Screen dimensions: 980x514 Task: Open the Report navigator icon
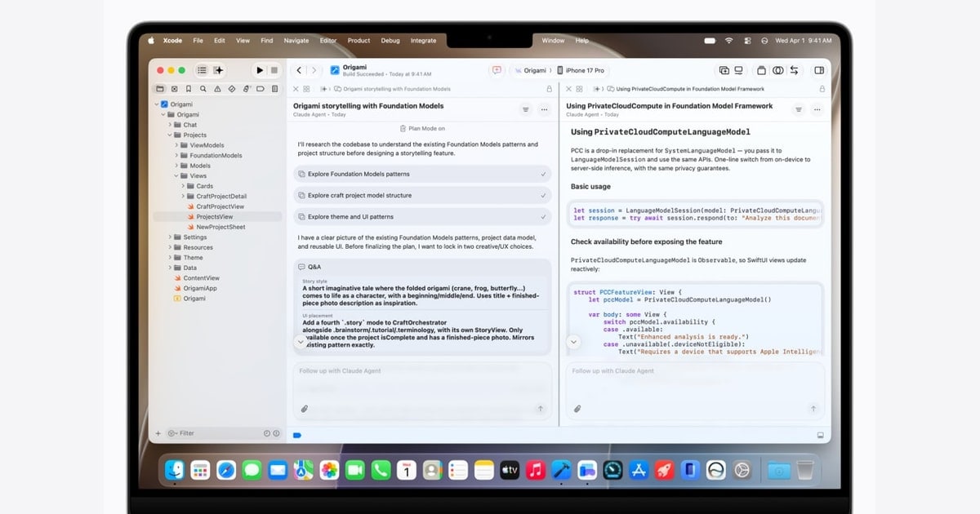[274, 88]
